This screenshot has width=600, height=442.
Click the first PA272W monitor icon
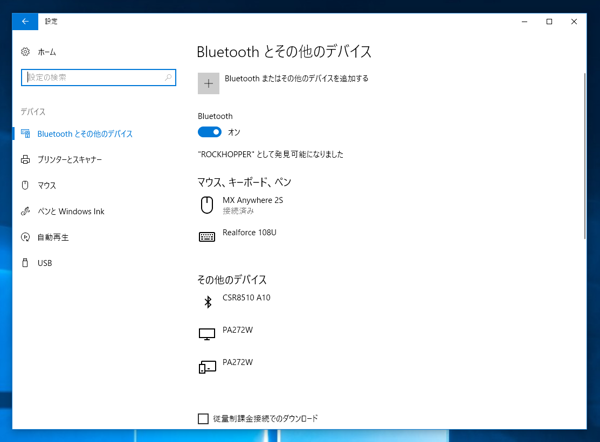tap(207, 334)
